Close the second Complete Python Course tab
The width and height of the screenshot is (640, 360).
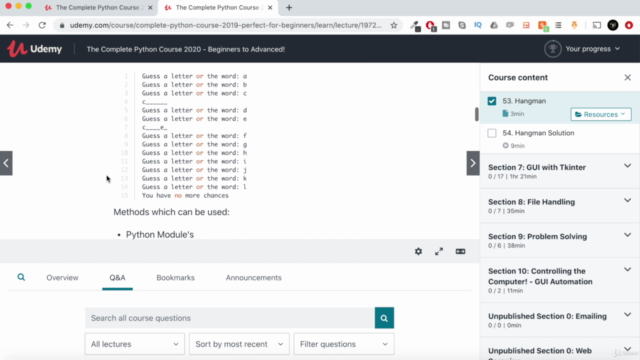coord(270,7)
